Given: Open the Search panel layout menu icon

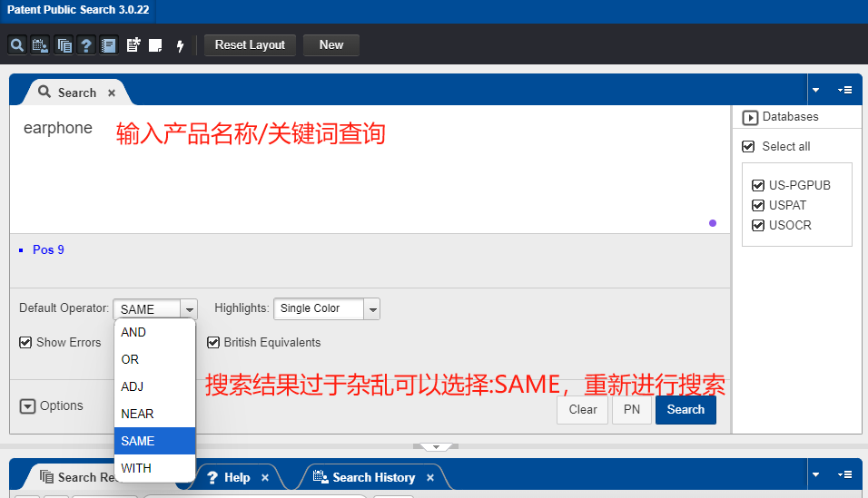Looking at the screenshot, I should [844, 90].
